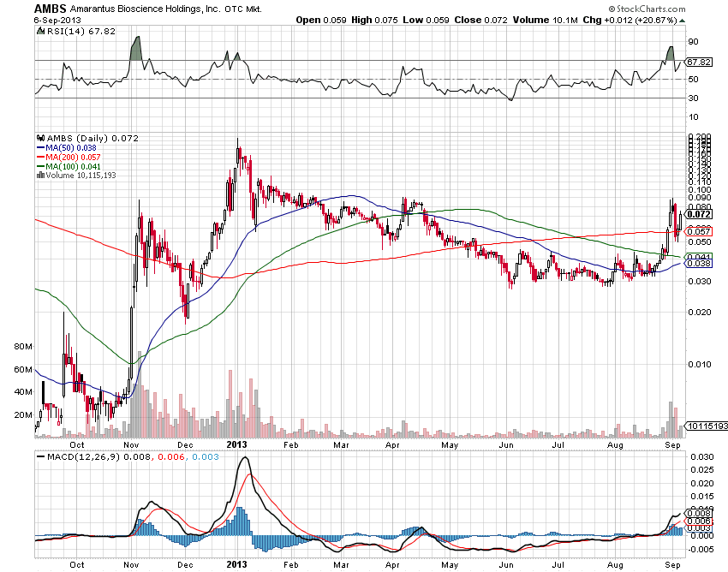Click blue 0.003 histogram value in MACD legend

206,457
